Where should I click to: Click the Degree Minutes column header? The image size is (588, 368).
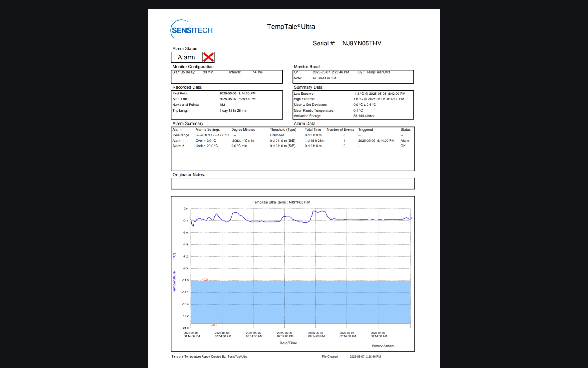tap(243, 130)
